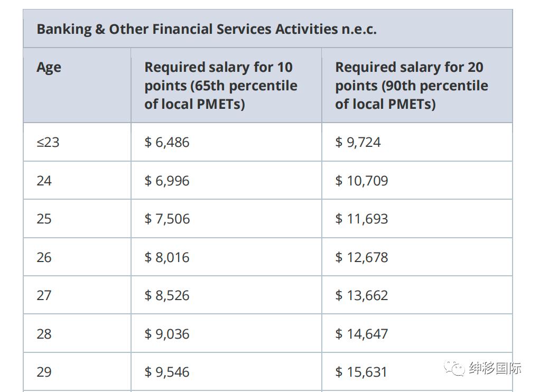
Task: Select the $ 6,486 salary cell
Action: (167, 142)
